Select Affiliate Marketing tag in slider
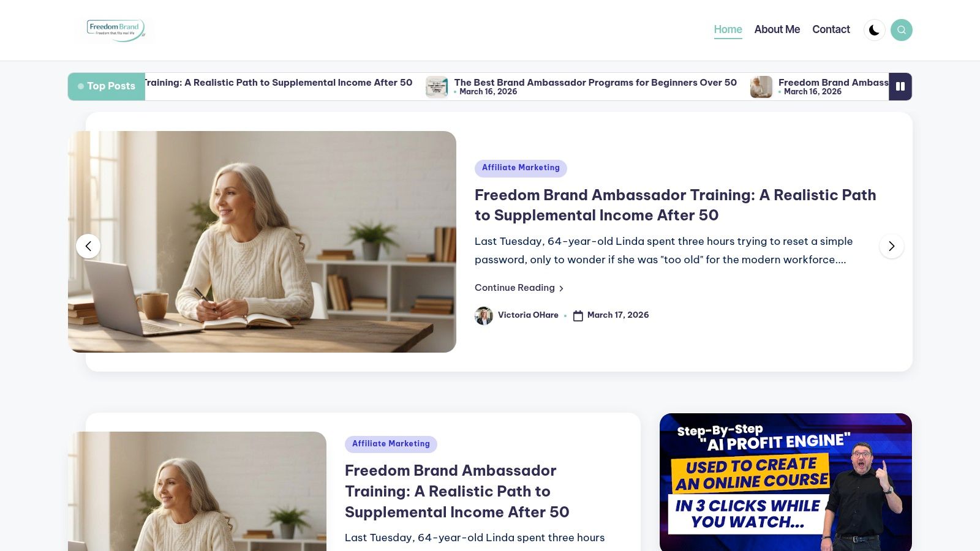 click(x=521, y=168)
